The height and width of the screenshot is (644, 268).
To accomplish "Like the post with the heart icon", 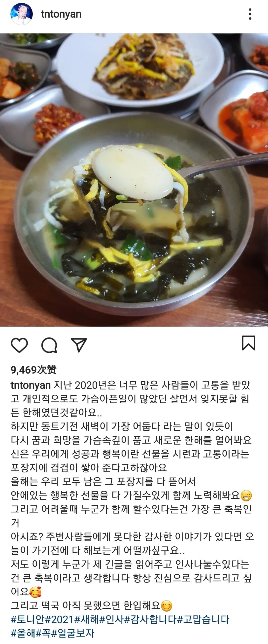I will pos(20,345).
